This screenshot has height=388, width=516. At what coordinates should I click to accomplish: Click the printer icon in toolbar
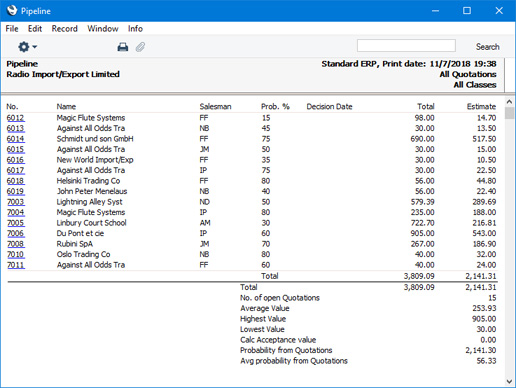(x=123, y=47)
